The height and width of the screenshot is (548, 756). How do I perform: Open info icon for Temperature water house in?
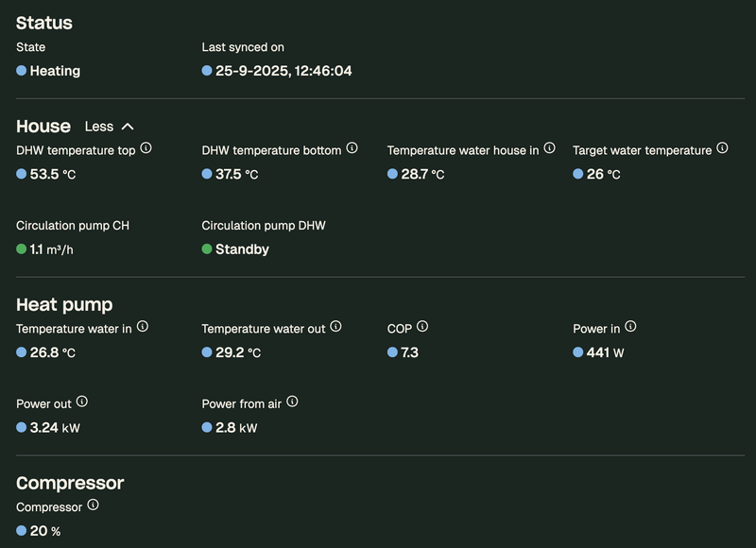tap(550, 148)
